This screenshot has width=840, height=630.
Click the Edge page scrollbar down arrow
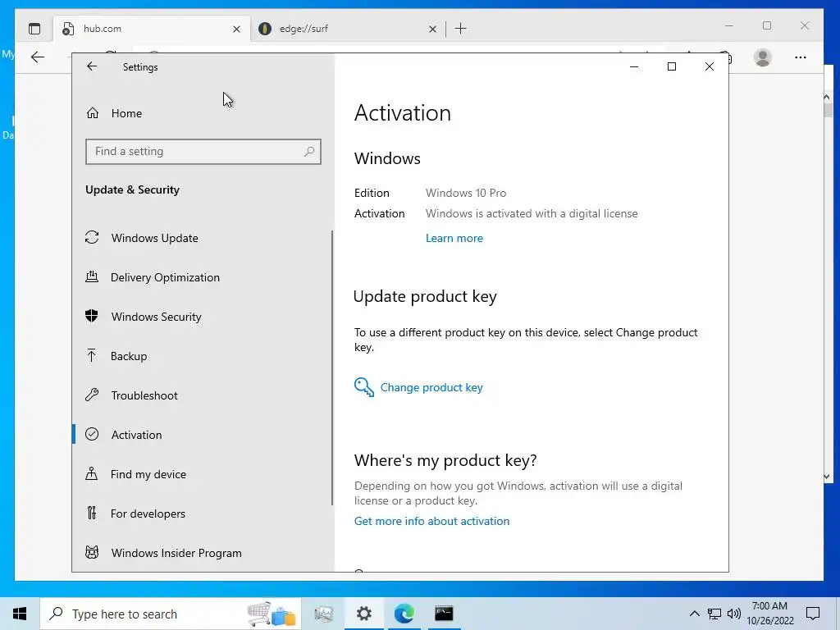click(827, 476)
